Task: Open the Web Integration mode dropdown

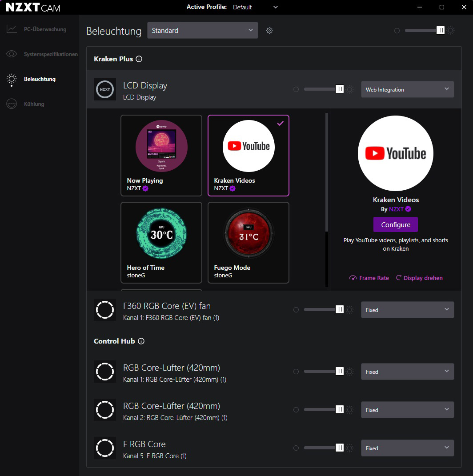Action: tap(407, 89)
